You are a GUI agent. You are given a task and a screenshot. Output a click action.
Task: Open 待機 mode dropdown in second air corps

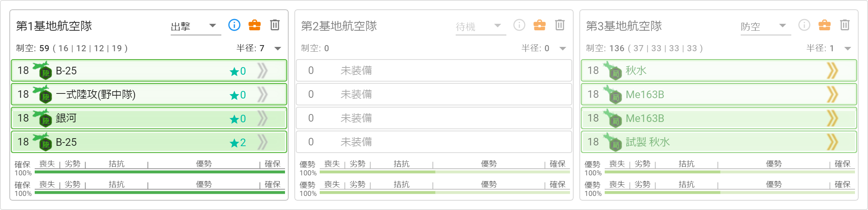481,26
